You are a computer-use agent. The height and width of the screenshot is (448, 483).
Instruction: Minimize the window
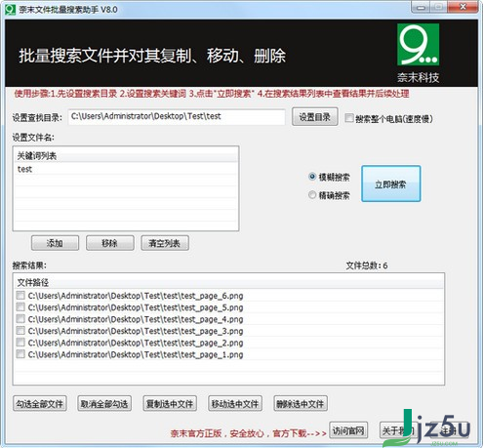click(421, 7)
